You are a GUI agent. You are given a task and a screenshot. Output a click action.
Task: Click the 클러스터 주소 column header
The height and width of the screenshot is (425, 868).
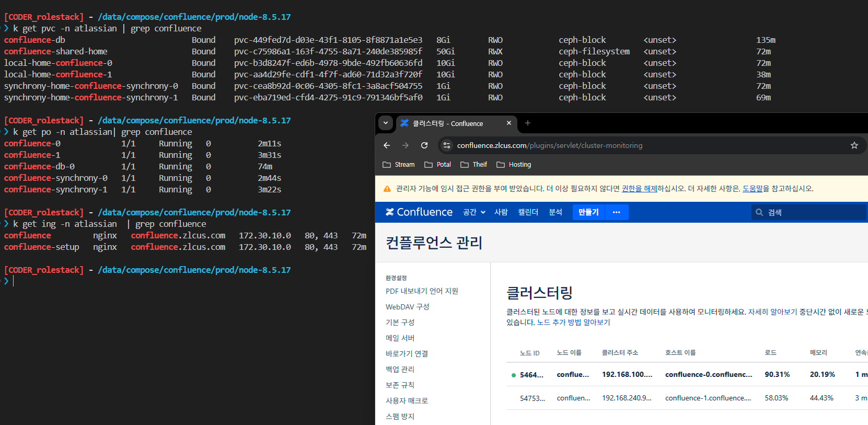tap(620, 353)
